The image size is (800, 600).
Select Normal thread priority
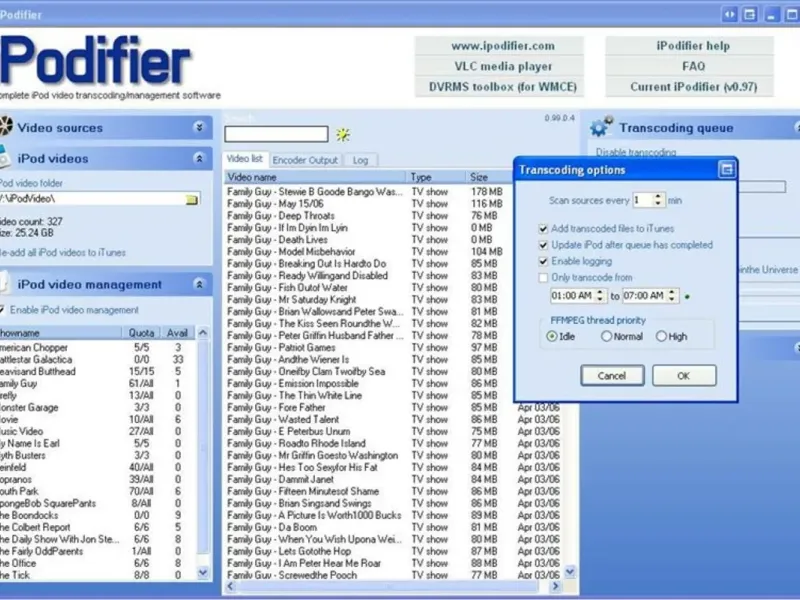tap(606, 336)
